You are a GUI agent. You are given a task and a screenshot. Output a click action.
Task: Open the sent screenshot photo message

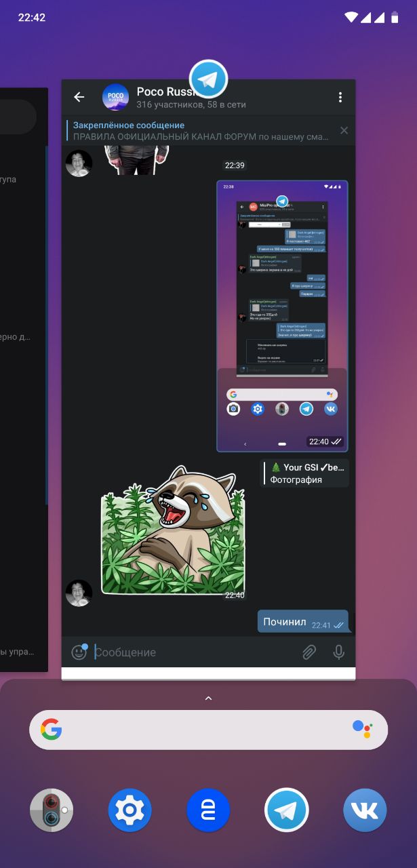[282, 316]
